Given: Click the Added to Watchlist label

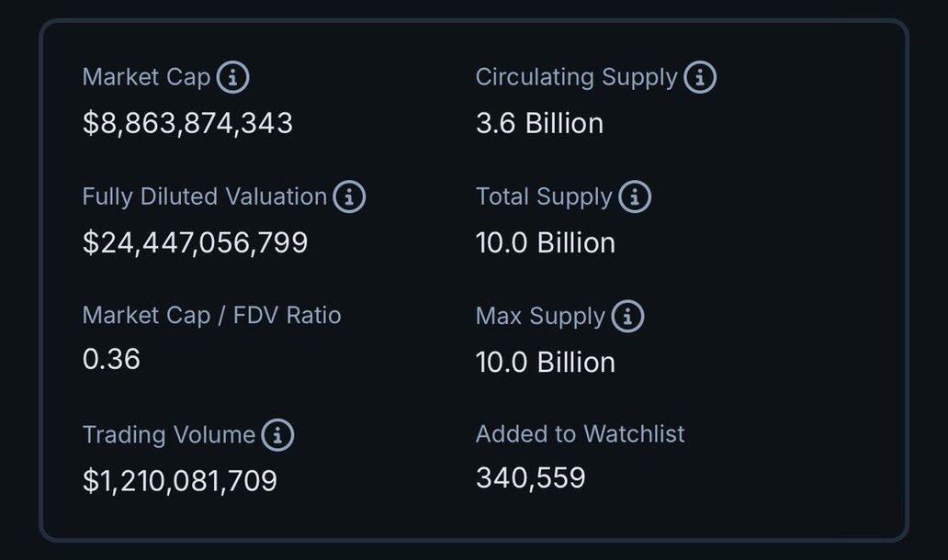Looking at the screenshot, I should [580, 434].
